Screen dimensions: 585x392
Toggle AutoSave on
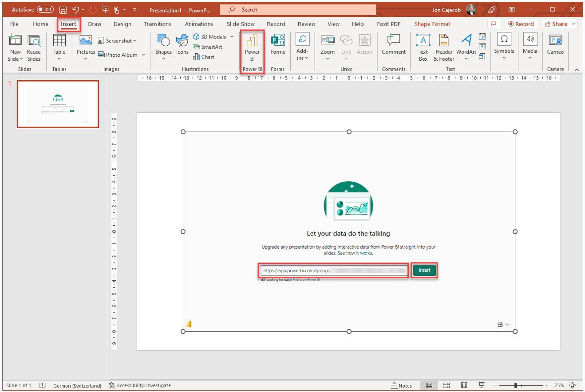(45, 9)
